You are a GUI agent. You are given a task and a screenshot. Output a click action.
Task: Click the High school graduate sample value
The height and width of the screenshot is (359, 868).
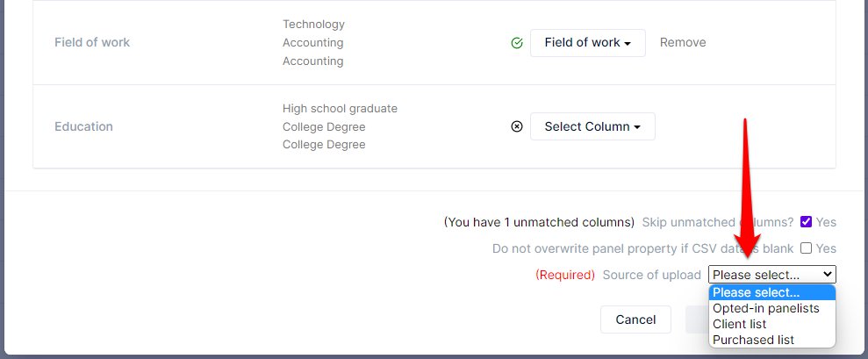click(x=340, y=109)
